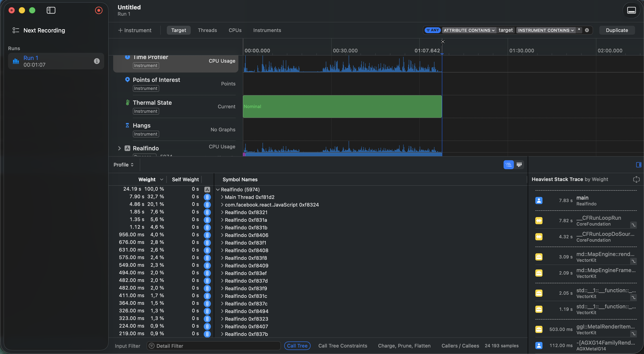Add a new Instrument
This screenshot has height=354, width=644.
135,30
